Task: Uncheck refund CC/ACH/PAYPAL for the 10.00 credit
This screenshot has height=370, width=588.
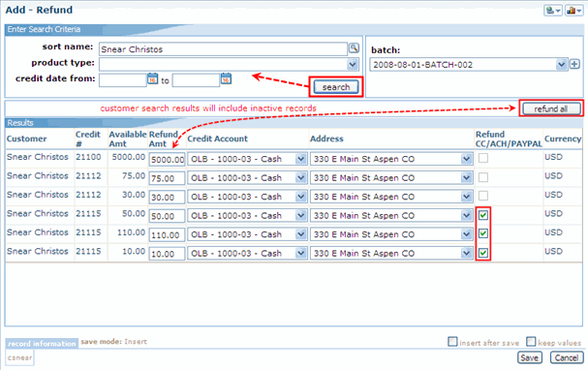Action: click(x=483, y=253)
